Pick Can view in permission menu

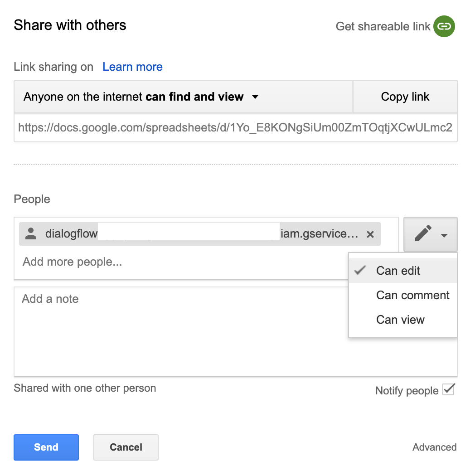(400, 320)
